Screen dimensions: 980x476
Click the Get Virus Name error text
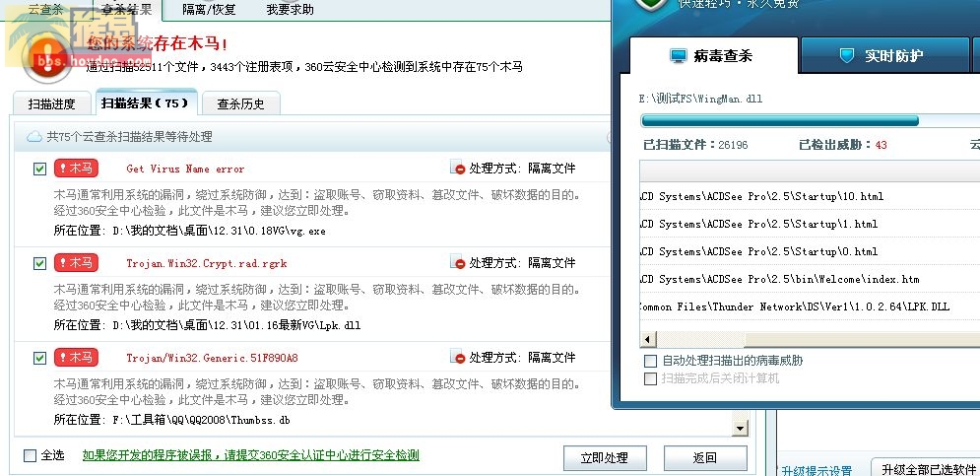185,169
